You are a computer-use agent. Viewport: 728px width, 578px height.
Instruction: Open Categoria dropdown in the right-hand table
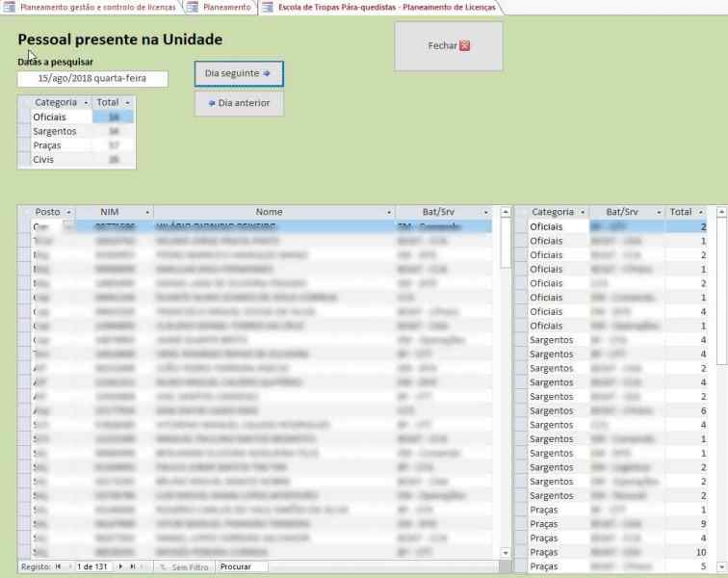click(580, 212)
